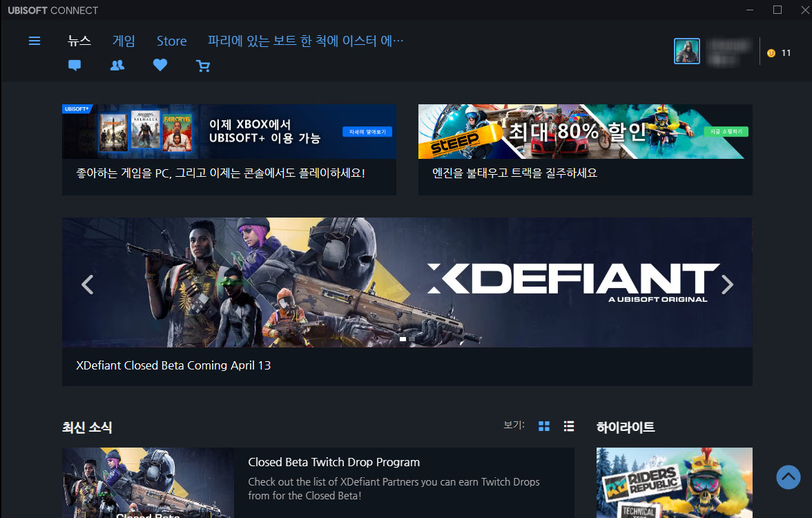Select the second carousel indicator dot
812x518 pixels.
412,338
